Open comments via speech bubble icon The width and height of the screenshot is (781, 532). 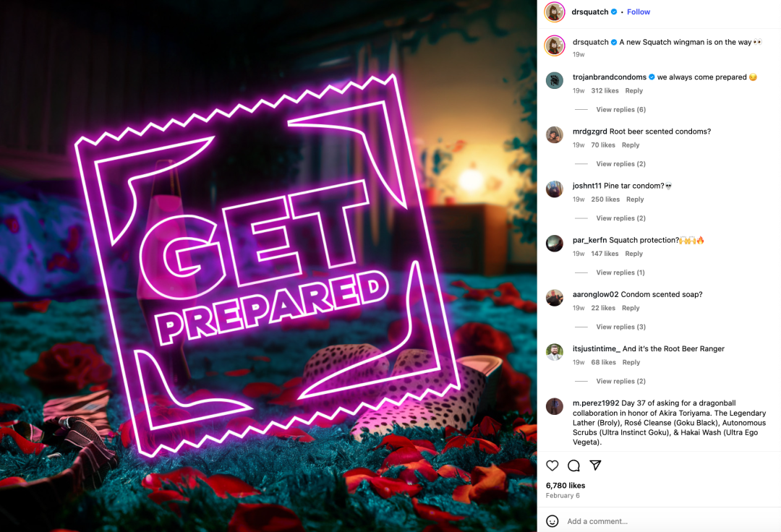pyautogui.click(x=573, y=465)
